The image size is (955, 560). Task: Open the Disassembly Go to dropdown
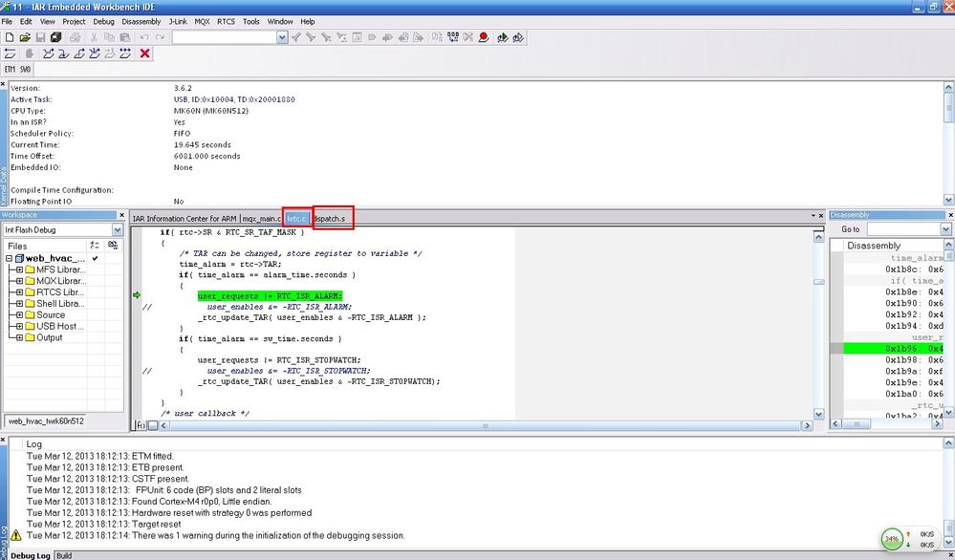click(x=945, y=228)
